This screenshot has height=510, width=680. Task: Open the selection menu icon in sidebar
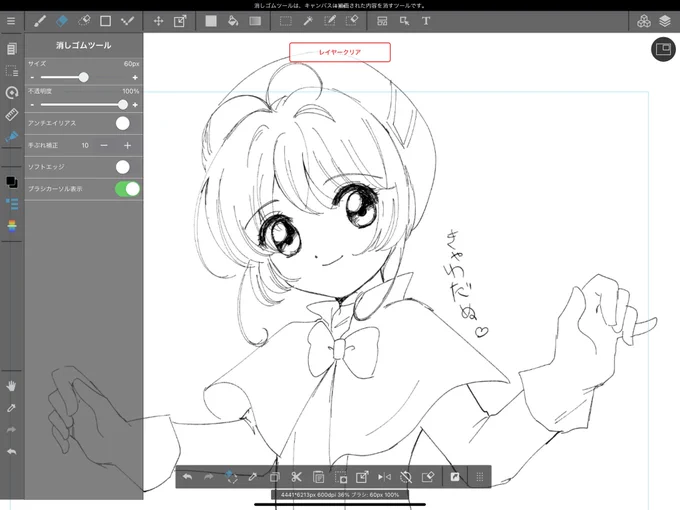[x=12, y=71]
